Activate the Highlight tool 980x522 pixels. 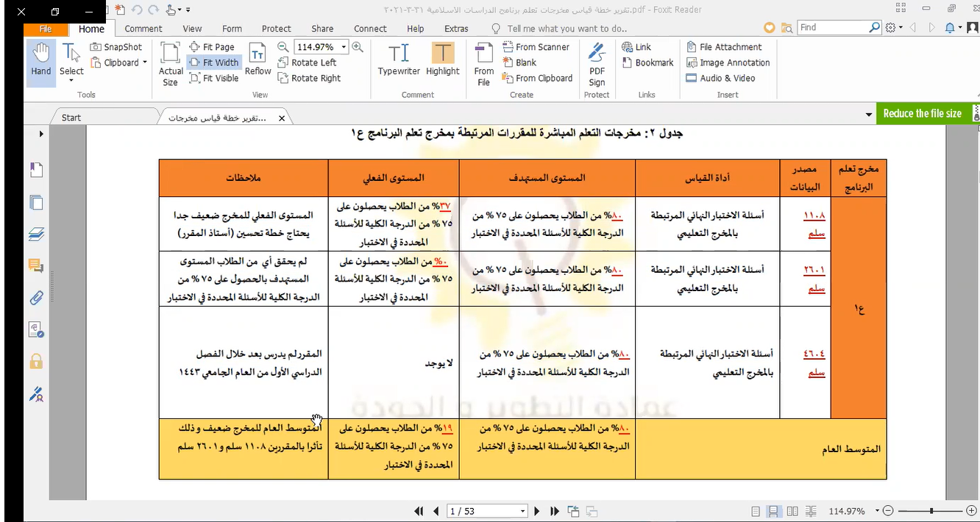coord(442,60)
